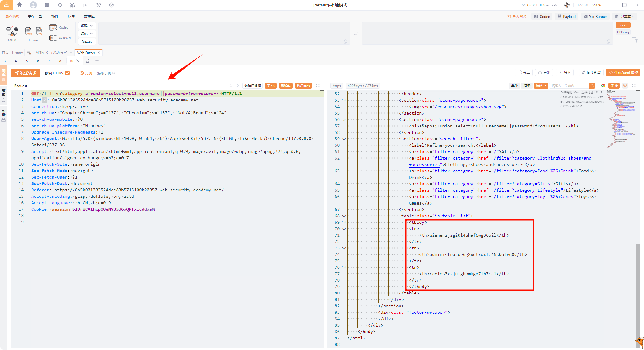
Task: Open the WebSocket Fuzzer icon
Action: coord(39,31)
